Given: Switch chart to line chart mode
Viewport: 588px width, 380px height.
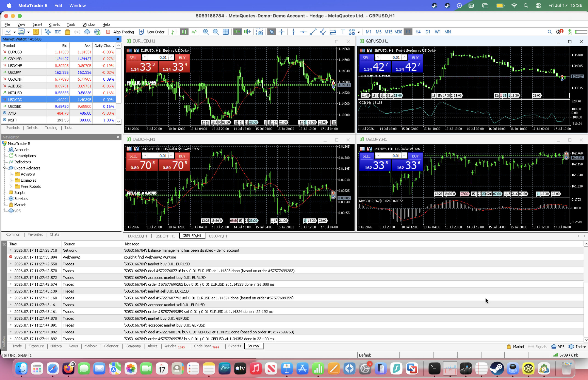Looking at the screenshot, I should (x=194, y=32).
